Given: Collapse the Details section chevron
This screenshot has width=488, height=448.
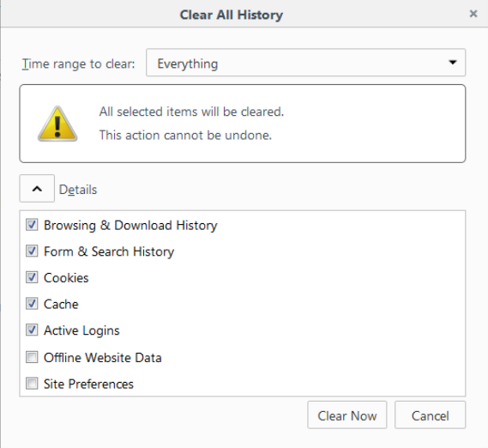Looking at the screenshot, I should point(37,189).
